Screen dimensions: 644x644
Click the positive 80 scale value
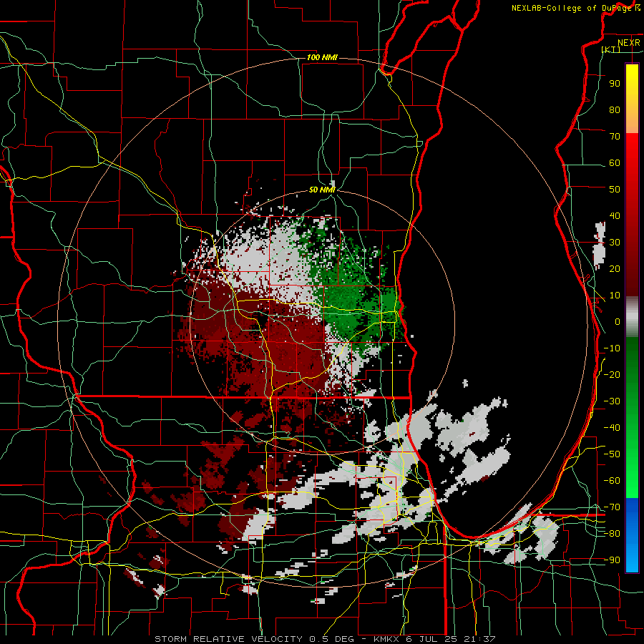615,109
